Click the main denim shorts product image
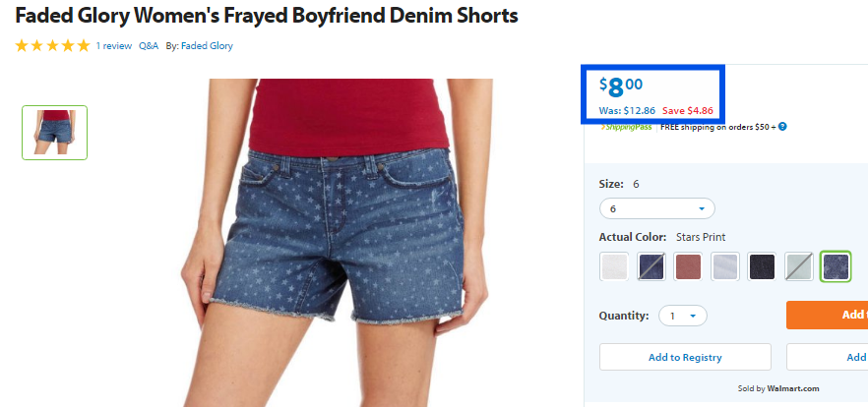This screenshot has width=868, height=407. (x=337, y=243)
